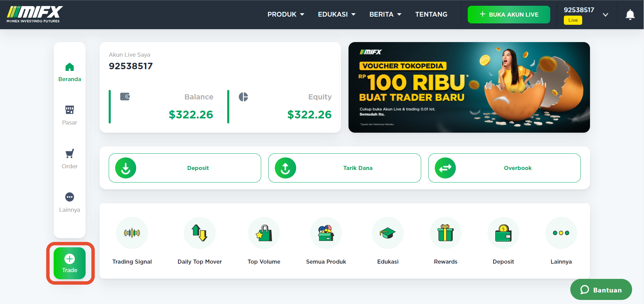This screenshot has width=644, height=304.
Task: Open the Semua Produk box icon
Action: [326, 233]
